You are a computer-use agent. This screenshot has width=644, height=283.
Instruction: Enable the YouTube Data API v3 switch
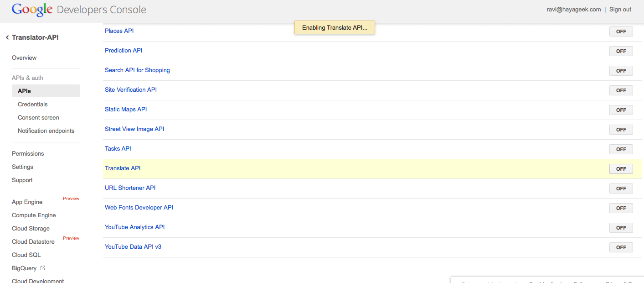coord(621,247)
